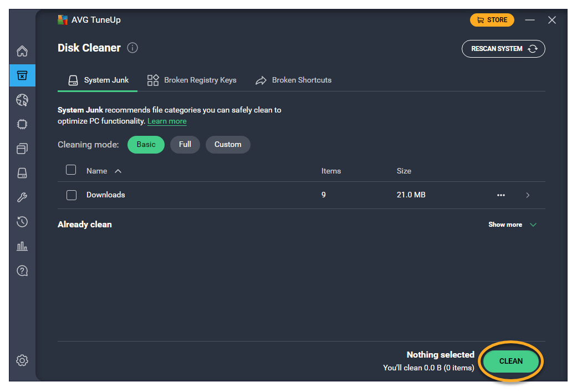Viewport: 577px width, 392px height.
Task: Toggle the select-all checkbox beside Name
Action: click(x=71, y=170)
